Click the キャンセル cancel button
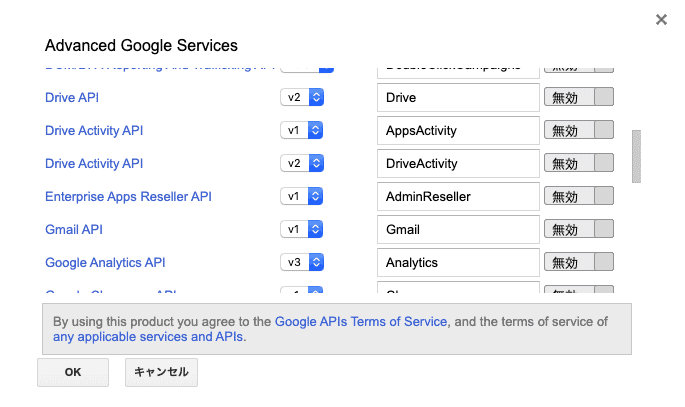The height and width of the screenshot is (407, 685). point(161,372)
